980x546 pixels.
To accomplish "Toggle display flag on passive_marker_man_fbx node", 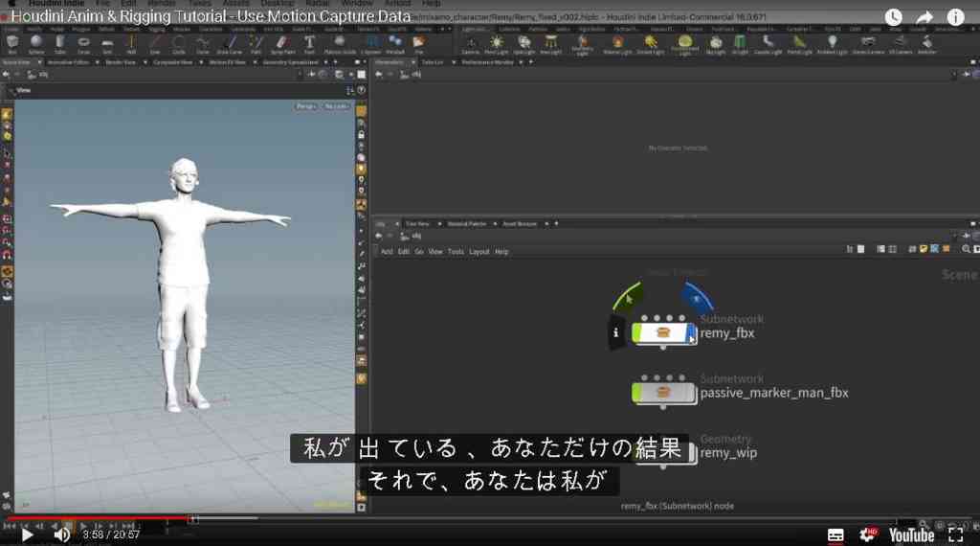I will (691, 394).
